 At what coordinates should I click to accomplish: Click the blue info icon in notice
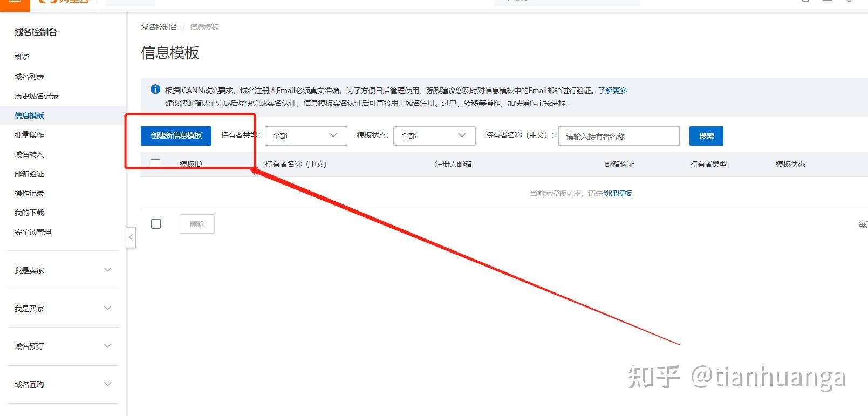[x=155, y=90]
